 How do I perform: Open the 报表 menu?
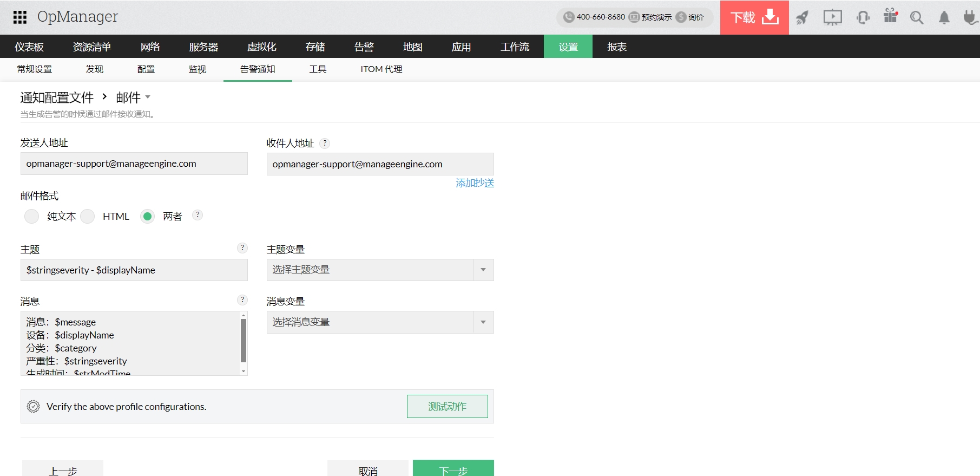coord(617,47)
